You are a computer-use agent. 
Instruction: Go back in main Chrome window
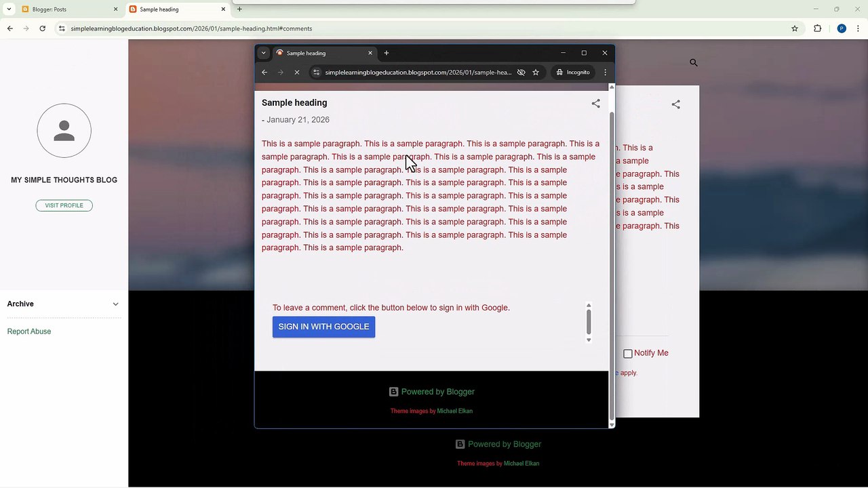point(10,28)
